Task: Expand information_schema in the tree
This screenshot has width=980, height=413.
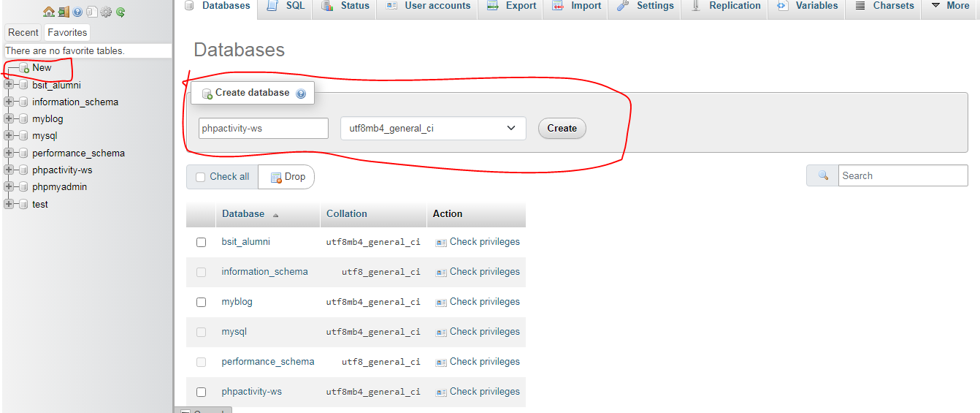Action: click(9, 102)
